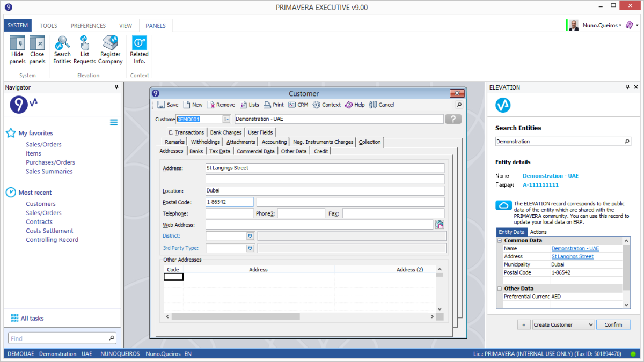Click the Close panels ribbon icon
The height and width of the screenshot is (362, 644).
click(37, 50)
